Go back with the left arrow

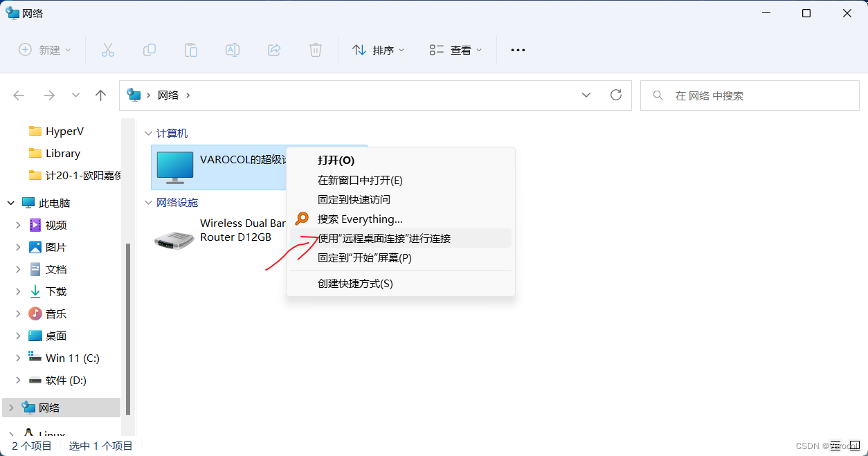[19, 95]
